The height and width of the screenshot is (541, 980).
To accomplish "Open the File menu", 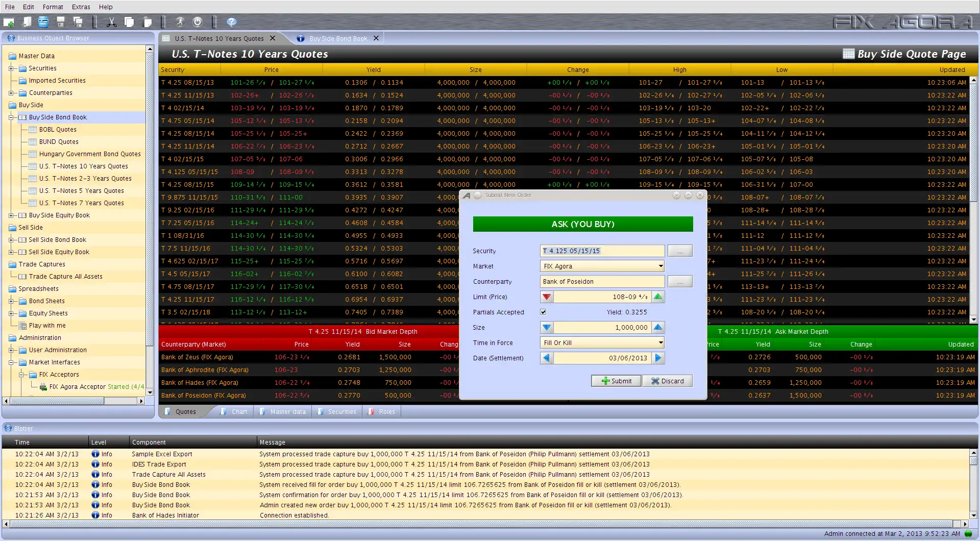I will point(10,7).
